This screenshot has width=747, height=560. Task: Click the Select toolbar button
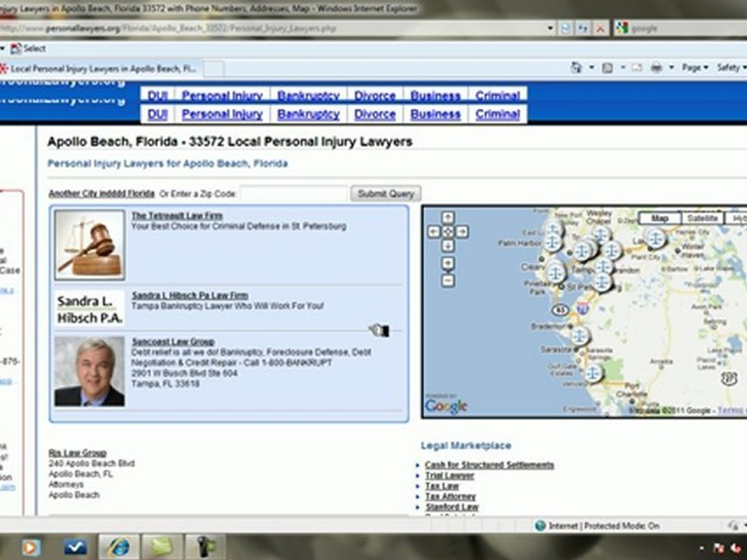coord(28,48)
